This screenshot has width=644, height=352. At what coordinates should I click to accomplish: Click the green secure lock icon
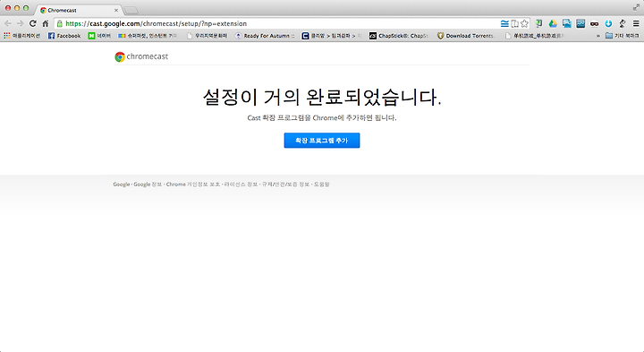[x=60, y=23]
